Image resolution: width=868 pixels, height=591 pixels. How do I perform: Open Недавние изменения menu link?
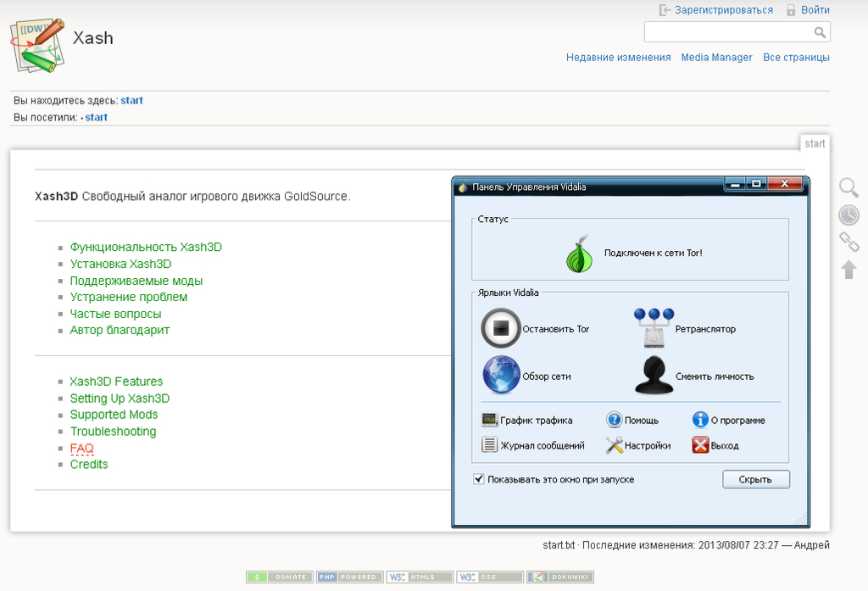[x=618, y=58]
